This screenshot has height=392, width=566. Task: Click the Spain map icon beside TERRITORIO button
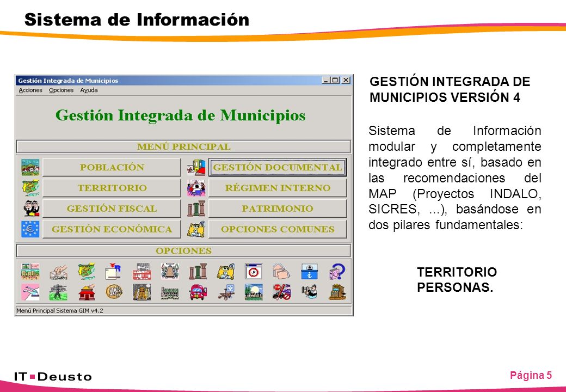[30, 188]
